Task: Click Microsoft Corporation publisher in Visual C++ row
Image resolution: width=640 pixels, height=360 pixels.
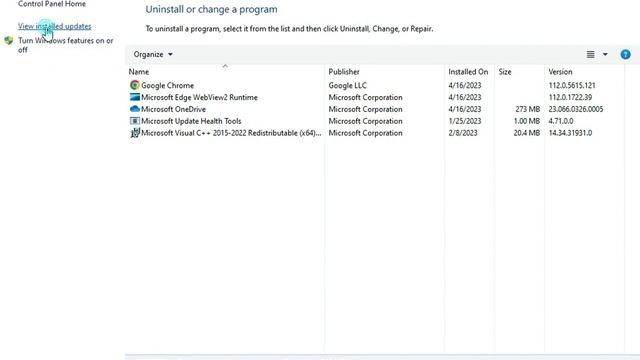Action: [365, 133]
